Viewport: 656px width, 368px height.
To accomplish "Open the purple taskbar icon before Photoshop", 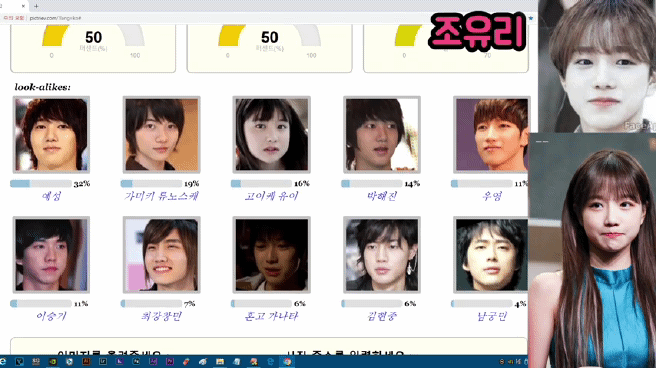I will 120,362.
